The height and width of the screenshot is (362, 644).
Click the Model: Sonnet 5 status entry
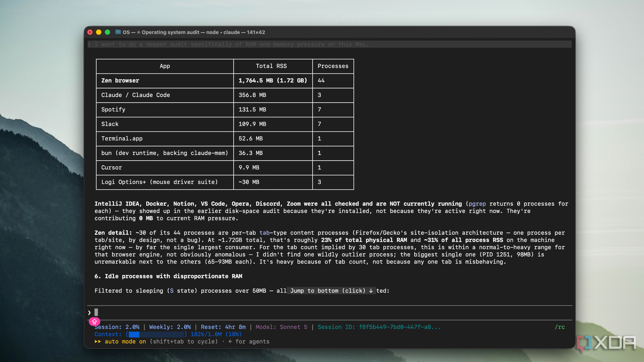(281, 327)
